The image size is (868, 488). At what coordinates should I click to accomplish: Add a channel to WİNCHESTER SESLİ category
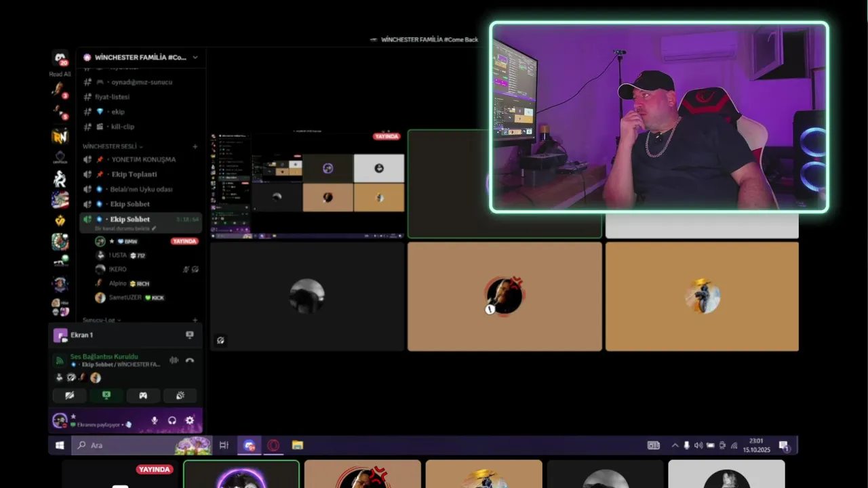coord(195,146)
